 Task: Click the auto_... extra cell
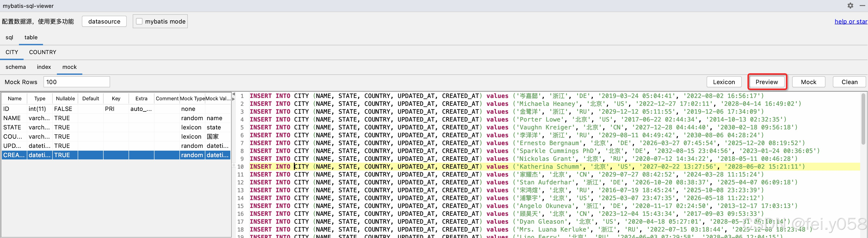142,109
